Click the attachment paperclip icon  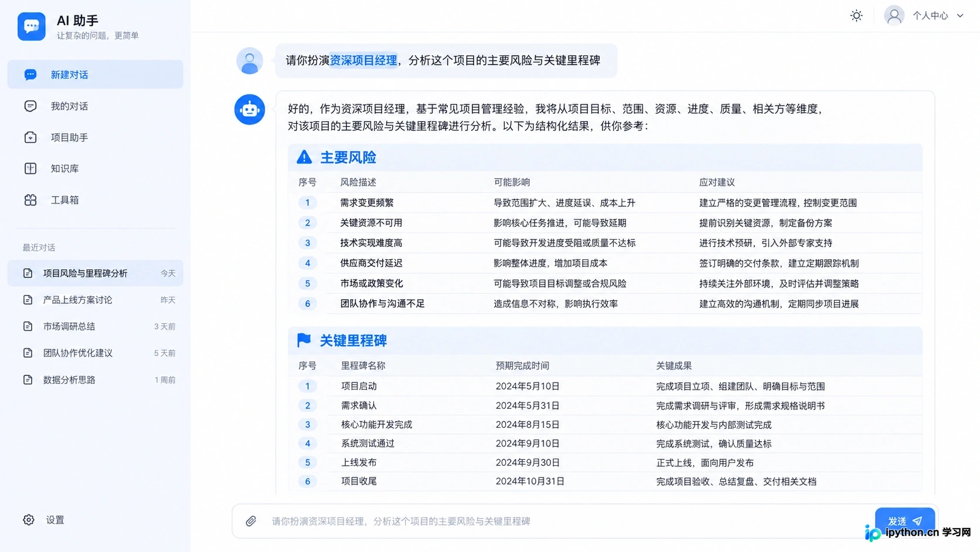coord(251,521)
